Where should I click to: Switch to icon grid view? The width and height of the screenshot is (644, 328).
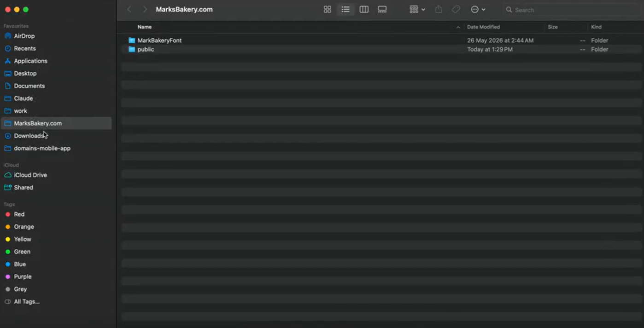coord(328,10)
